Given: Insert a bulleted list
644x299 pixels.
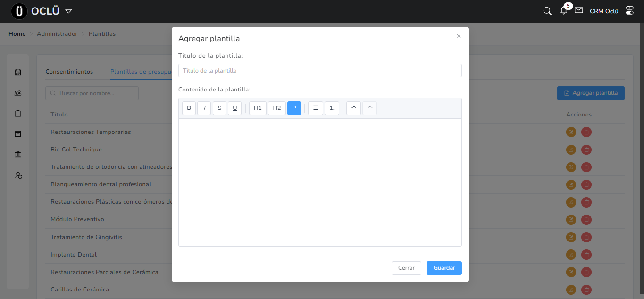Looking at the screenshot, I should 316,108.
